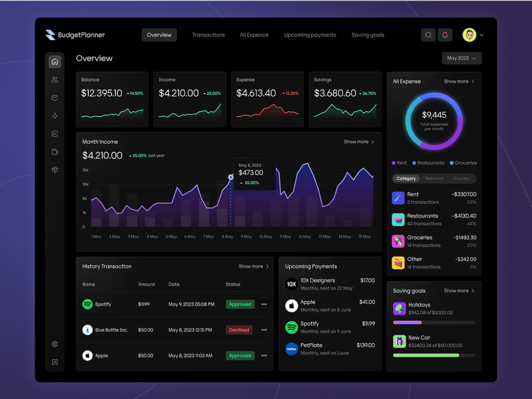Go to the Transactions tab

click(209, 35)
